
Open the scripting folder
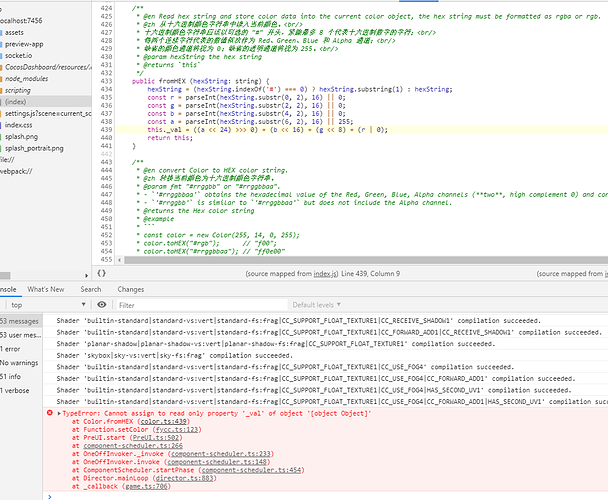[17, 90]
